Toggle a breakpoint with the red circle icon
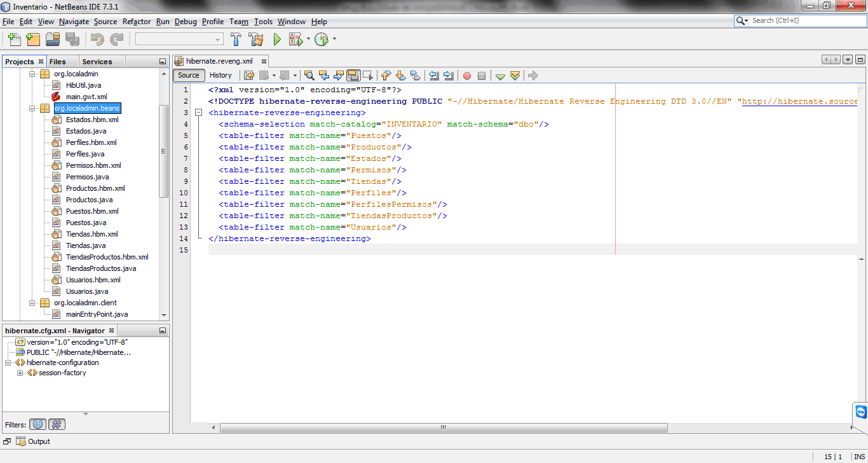The image size is (868, 463). click(x=466, y=75)
